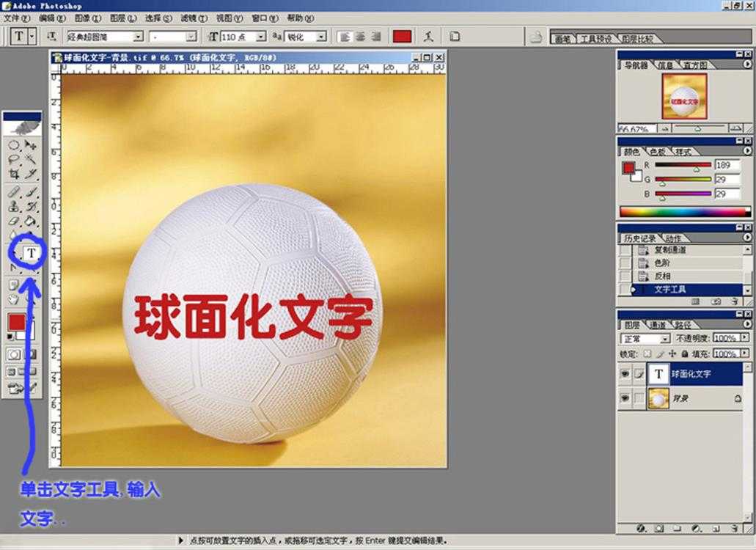The height and width of the screenshot is (550, 756).
Task: Open the 文件 menu
Action: (x=16, y=18)
